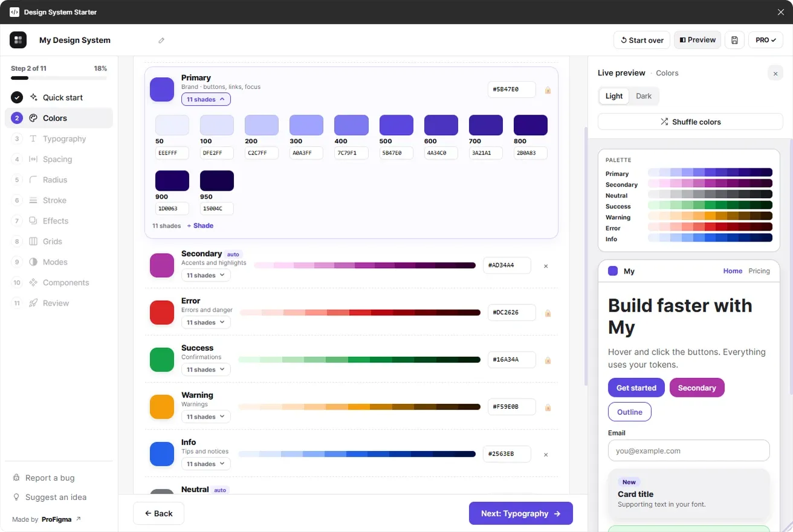This screenshot has width=793, height=532.
Task: Click the Secondary purple color swatch
Action: (162, 266)
